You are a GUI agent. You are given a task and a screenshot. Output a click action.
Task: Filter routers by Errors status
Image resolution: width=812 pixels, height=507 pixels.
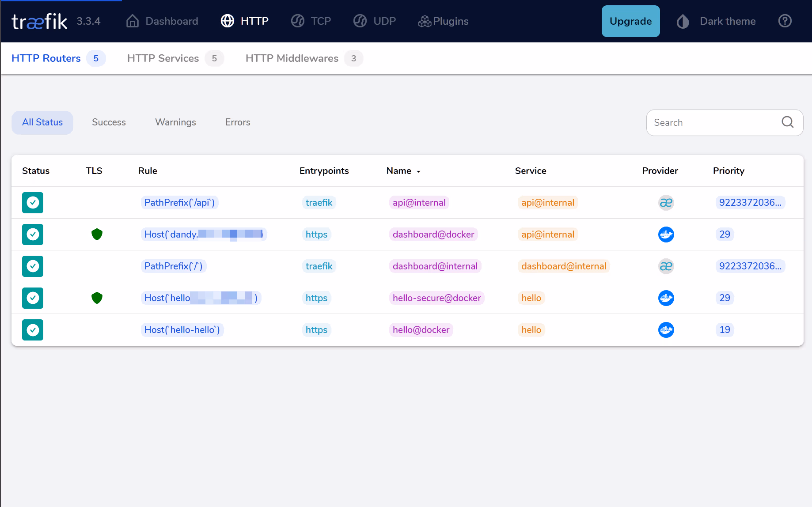tap(238, 122)
